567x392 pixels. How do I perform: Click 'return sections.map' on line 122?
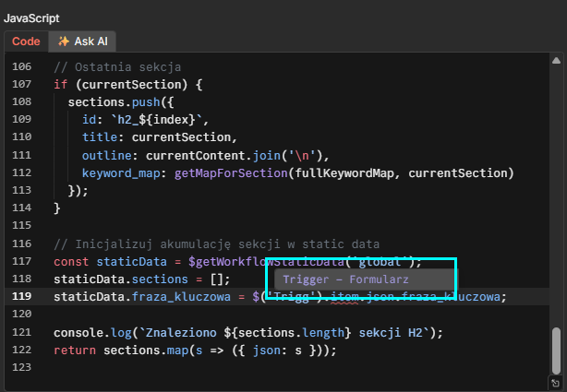[195, 350]
